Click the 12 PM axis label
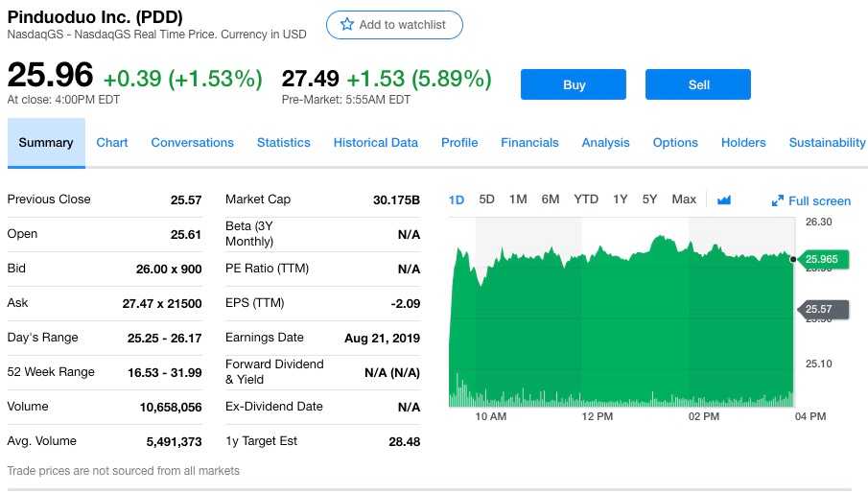 [x=598, y=416]
